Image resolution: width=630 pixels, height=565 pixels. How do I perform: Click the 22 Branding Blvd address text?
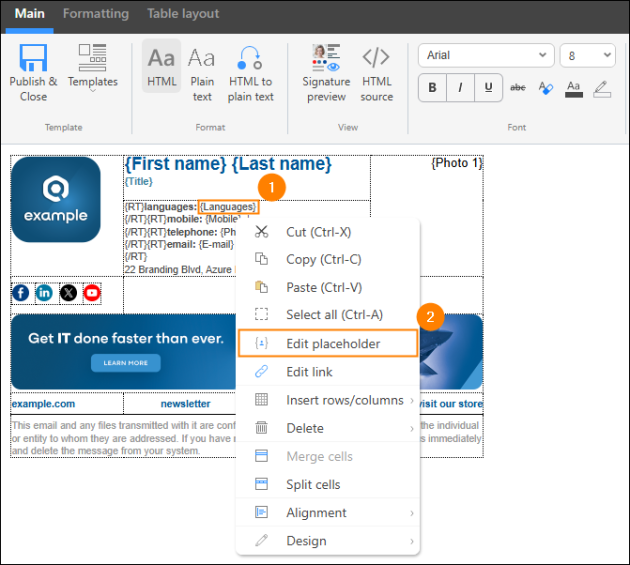(x=178, y=269)
